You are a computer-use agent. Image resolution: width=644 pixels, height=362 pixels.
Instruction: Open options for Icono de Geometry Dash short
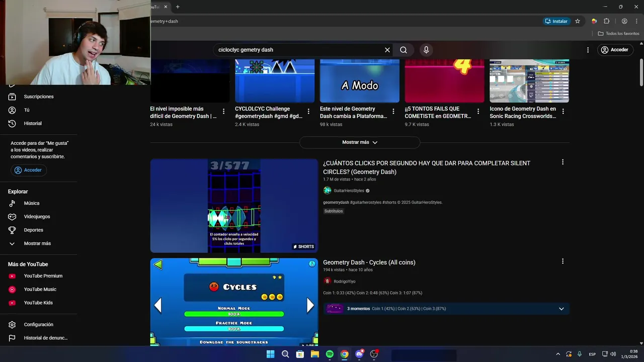(x=563, y=112)
